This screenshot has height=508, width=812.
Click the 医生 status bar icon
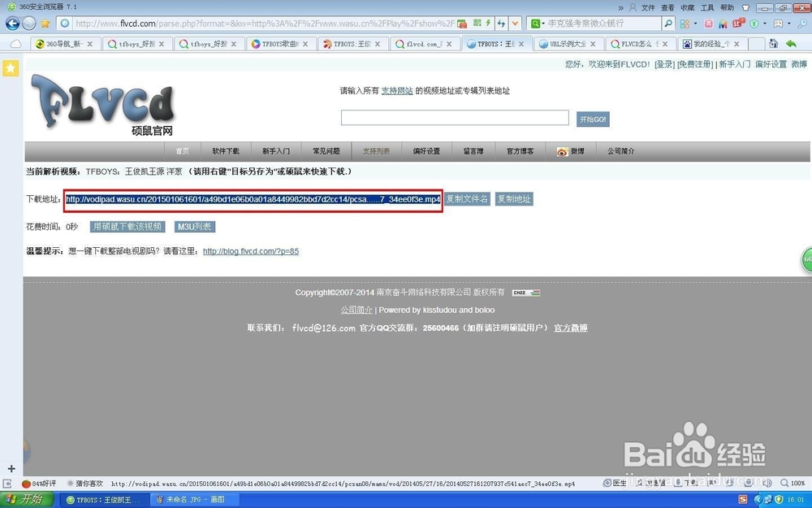pyautogui.click(x=615, y=483)
